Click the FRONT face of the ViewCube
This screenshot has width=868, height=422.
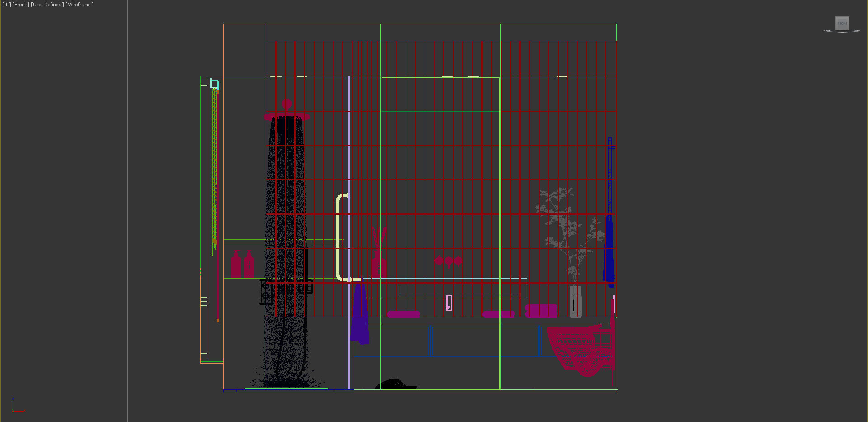842,23
